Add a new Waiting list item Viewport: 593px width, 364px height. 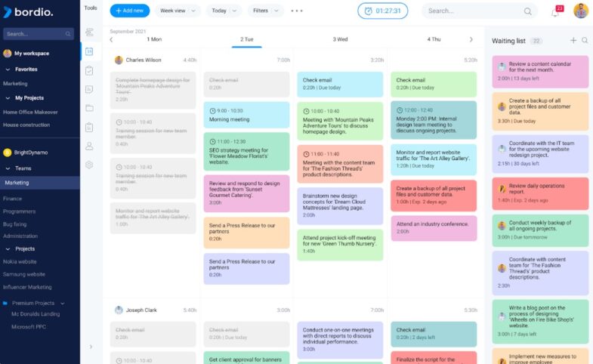tap(573, 40)
